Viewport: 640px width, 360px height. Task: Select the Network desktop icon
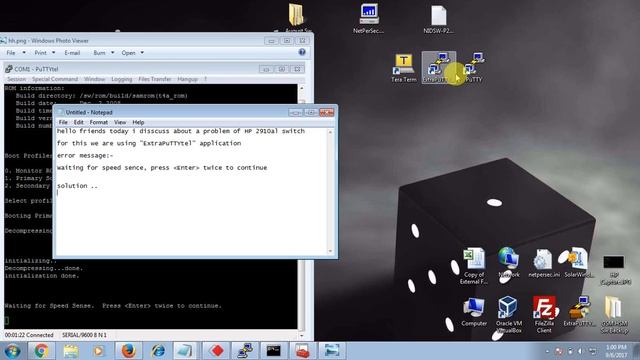pos(509,263)
